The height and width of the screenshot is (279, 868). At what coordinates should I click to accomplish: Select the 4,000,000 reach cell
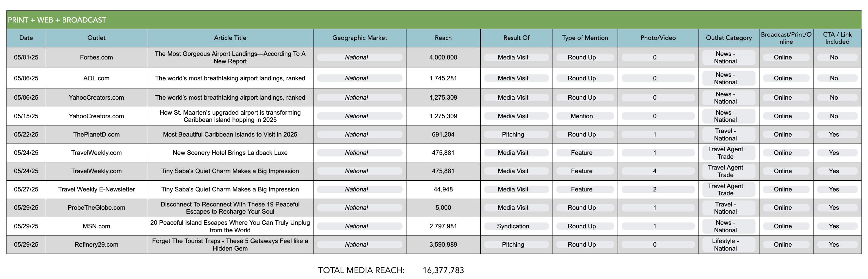coord(443,57)
